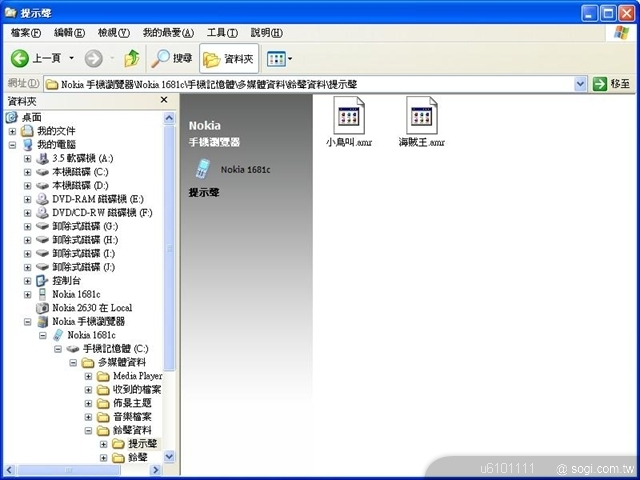Toggle the 資料夾 folders pane button
The image size is (640, 480).
[x=229, y=59]
